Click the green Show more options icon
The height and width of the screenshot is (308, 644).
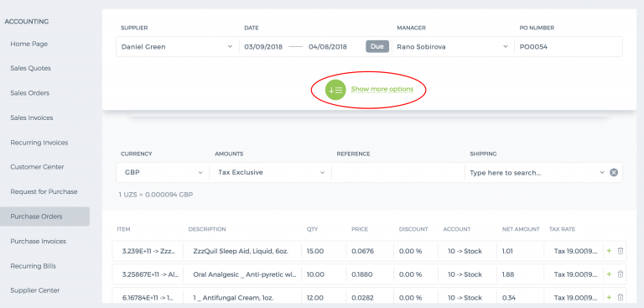pyautogui.click(x=335, y=90)
